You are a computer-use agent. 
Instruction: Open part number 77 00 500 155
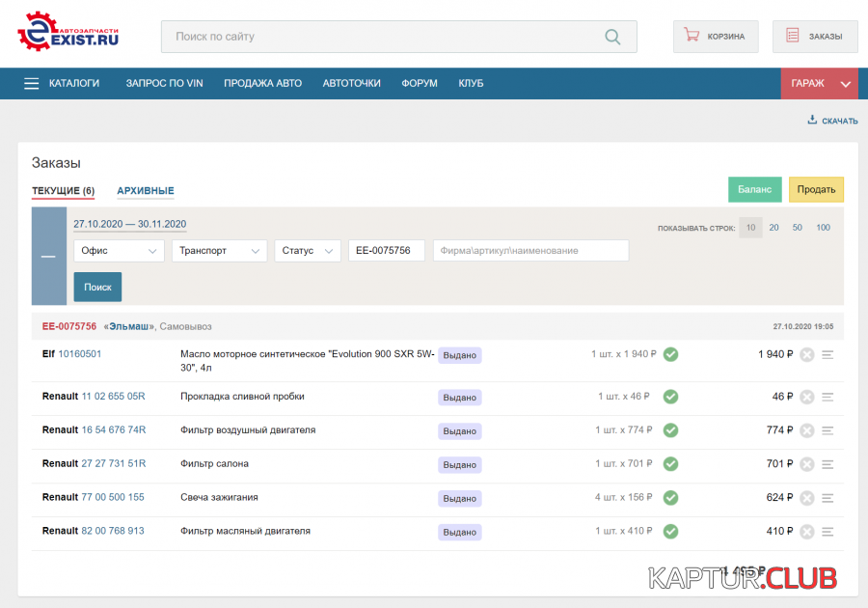pos(113,498)
